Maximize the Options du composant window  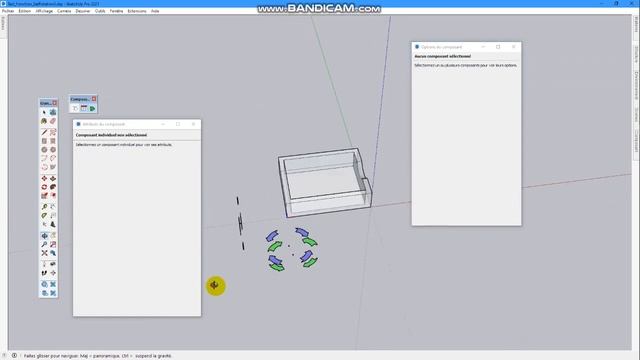click(x=498, y=47)
